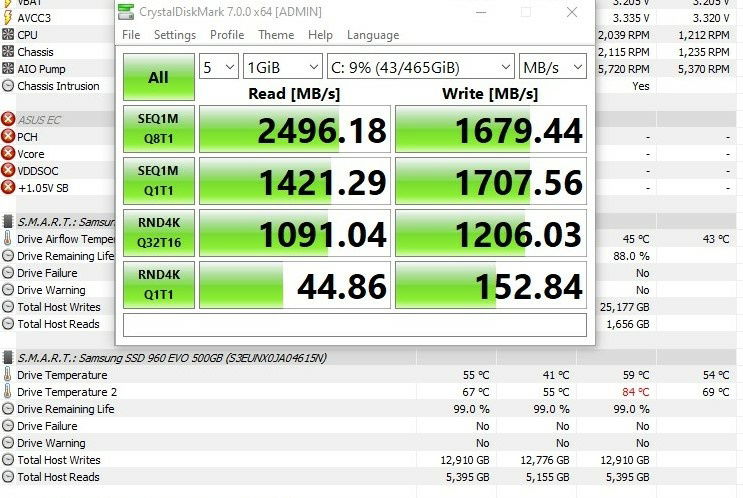Click the RND4K Q1T1 write result 152.84
743x498 pixels.
point(491,285)
